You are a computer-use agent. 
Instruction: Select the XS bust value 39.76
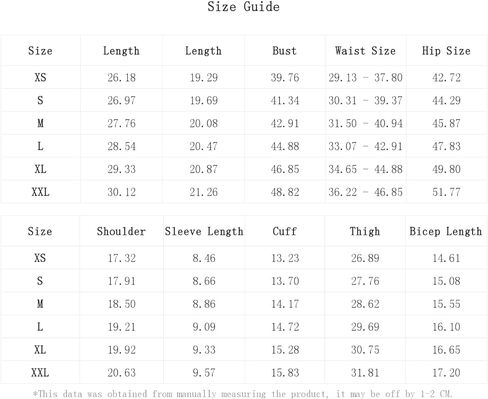pos(285,78)
